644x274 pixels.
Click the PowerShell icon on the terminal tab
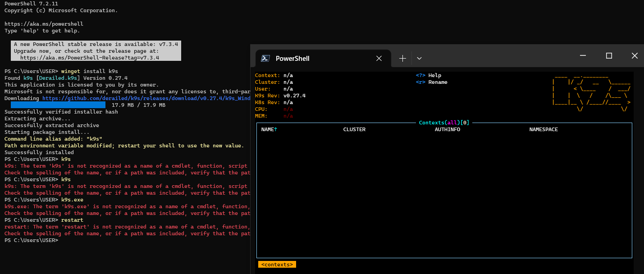point(264,58)
